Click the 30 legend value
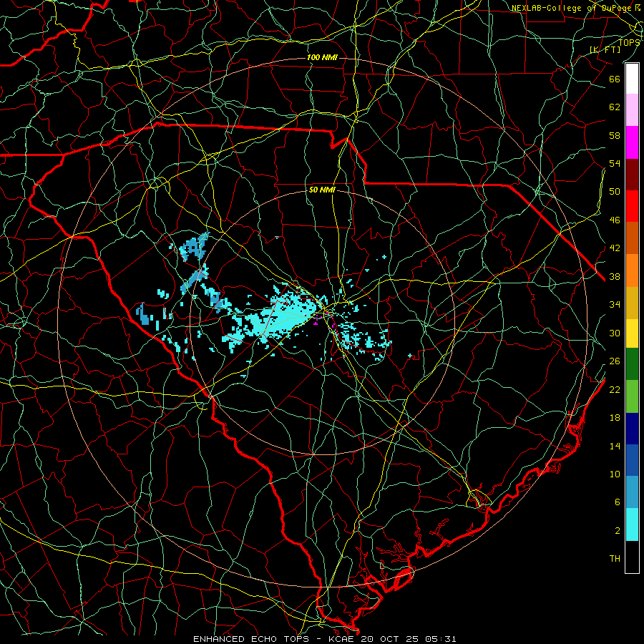Screen dimensions: 644x644 point(615,333)
